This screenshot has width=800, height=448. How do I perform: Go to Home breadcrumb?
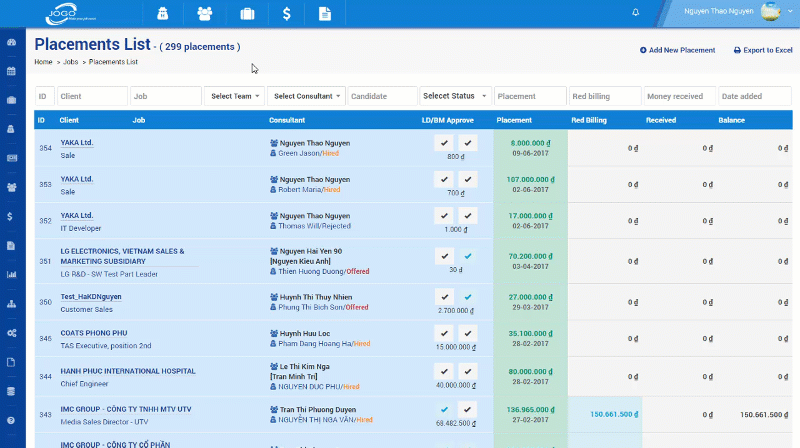coord(43,62)
